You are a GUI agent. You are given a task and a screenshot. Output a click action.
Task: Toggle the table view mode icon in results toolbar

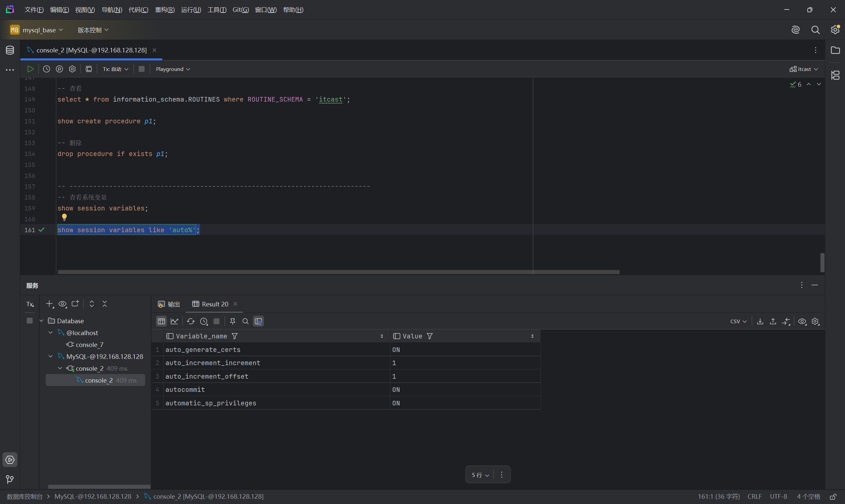tap(161, 321)
